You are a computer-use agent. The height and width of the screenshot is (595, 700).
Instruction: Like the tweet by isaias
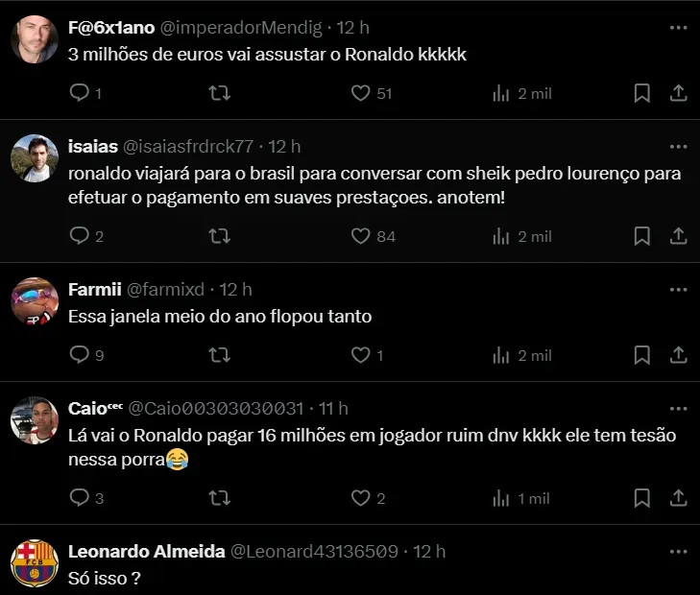pos(361,236)
